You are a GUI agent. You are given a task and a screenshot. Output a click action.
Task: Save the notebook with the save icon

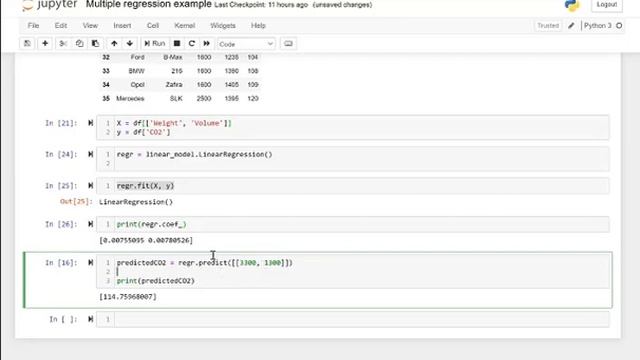click(27, 44)
